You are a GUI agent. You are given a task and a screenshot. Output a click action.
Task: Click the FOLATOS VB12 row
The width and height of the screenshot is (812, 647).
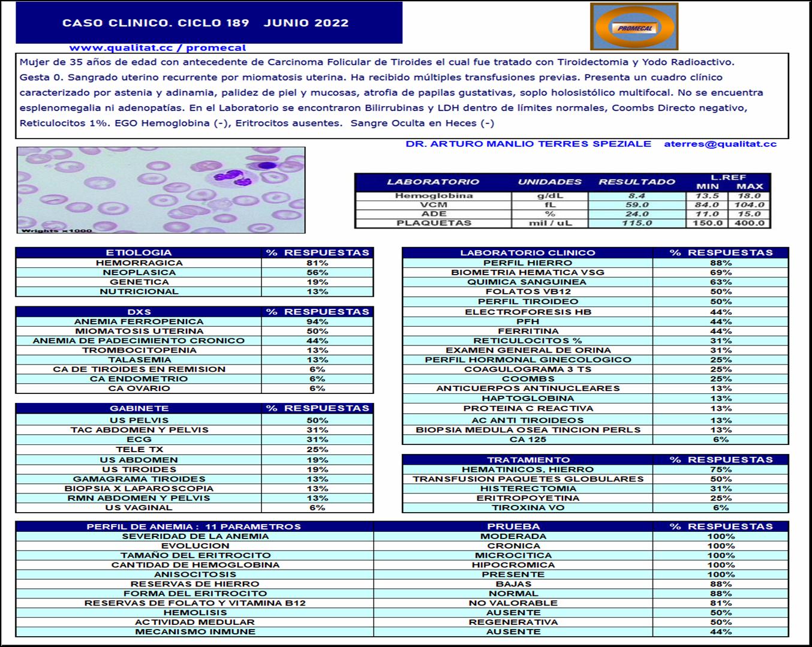[x=596, y=291]
